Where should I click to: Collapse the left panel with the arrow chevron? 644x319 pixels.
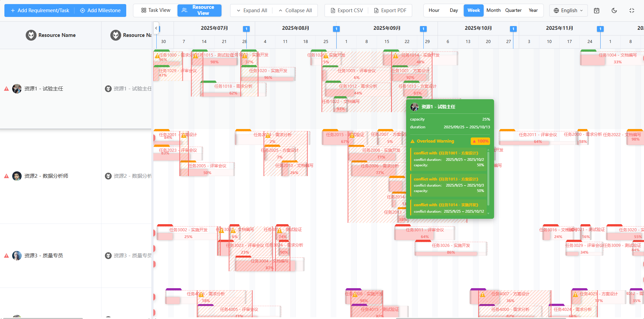coord(156,28)
